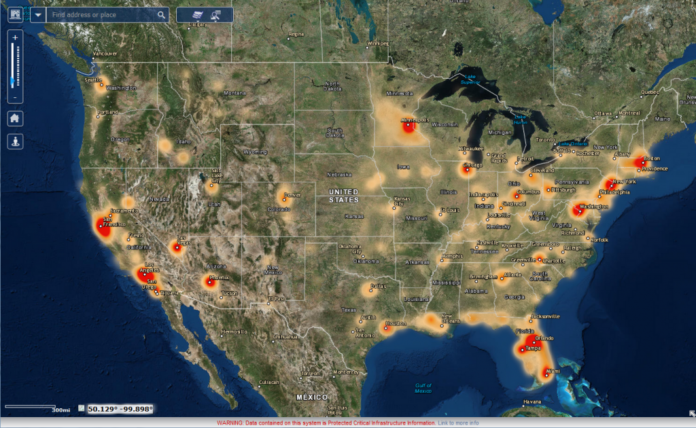Zoom in with the plus button
The width and height of the screenshot is (696, 428).
tap(14, 37)
